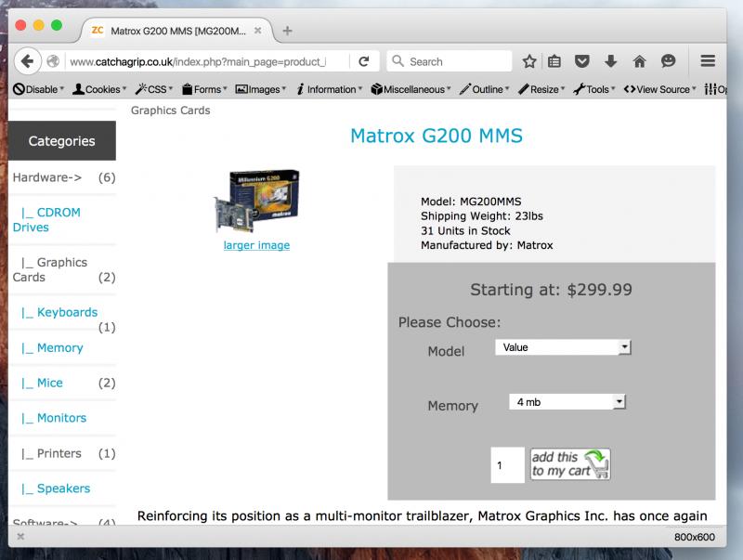Image resolution: width=743 pixels, height=560 pixels.
Task: Click the Model: MG200MMS detail line
Action: (x=471, y=202)
